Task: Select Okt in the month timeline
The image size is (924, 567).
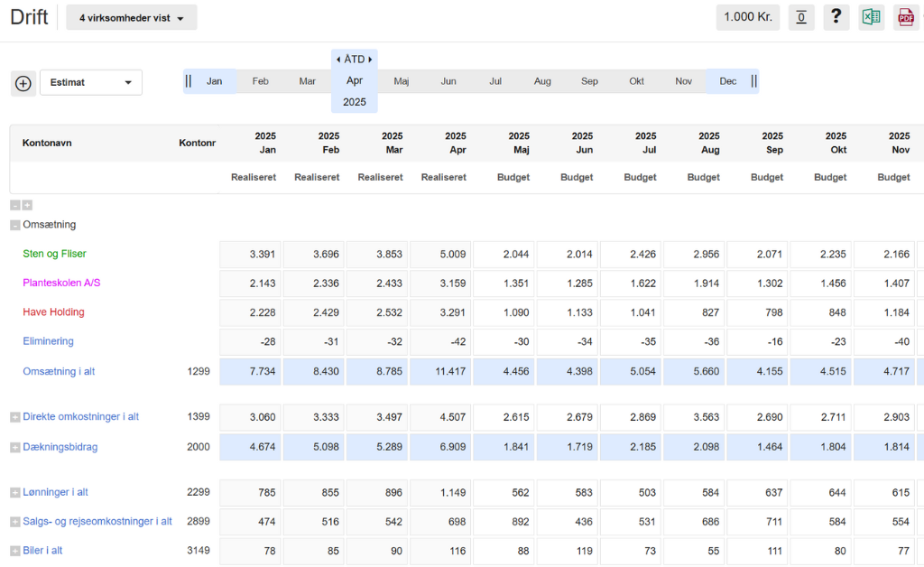Action: (636, 81)
